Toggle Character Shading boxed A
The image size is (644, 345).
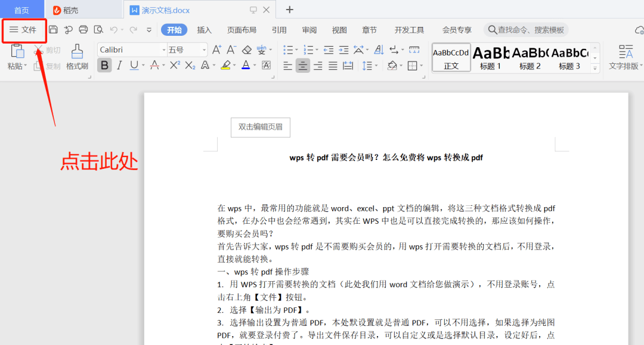(x=266, y=65)
